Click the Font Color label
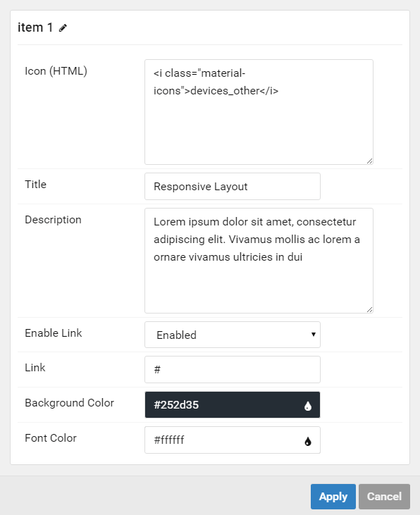The image size is (420, 515). [51, 438]
